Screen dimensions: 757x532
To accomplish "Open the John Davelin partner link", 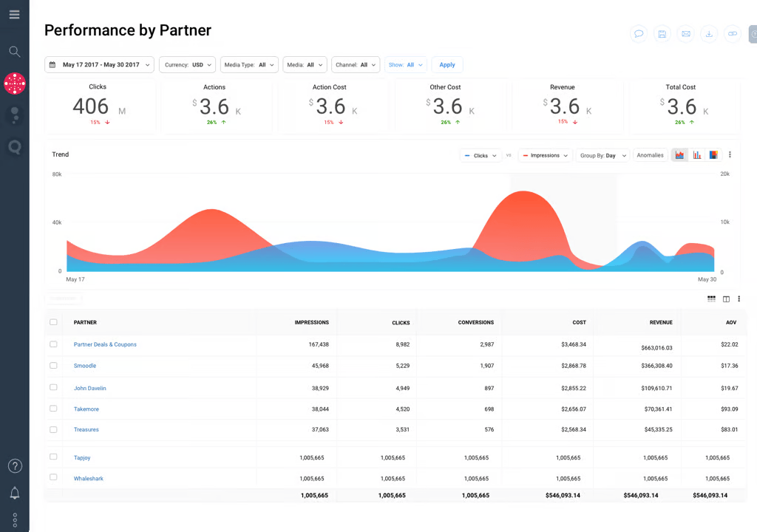I will point(89,388).
